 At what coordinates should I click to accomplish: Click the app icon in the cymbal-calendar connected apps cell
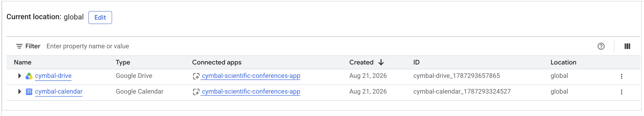(x=196, y=92)
